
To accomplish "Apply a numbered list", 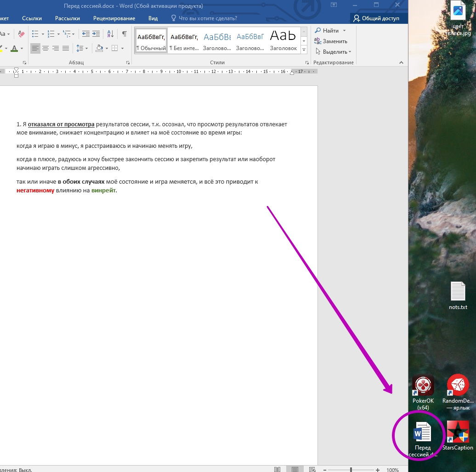I will [51, 34].
